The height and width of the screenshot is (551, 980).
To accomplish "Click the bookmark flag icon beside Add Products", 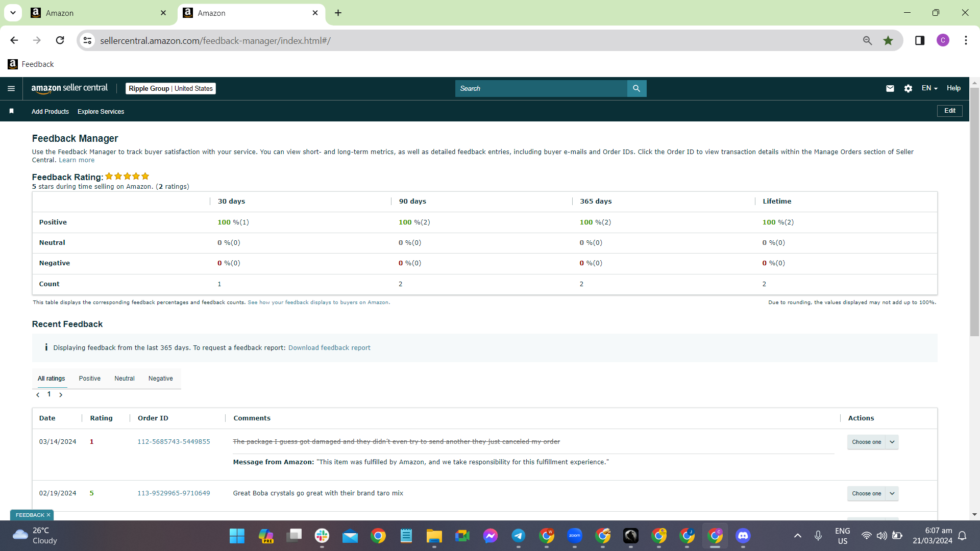I will (11, 111).
